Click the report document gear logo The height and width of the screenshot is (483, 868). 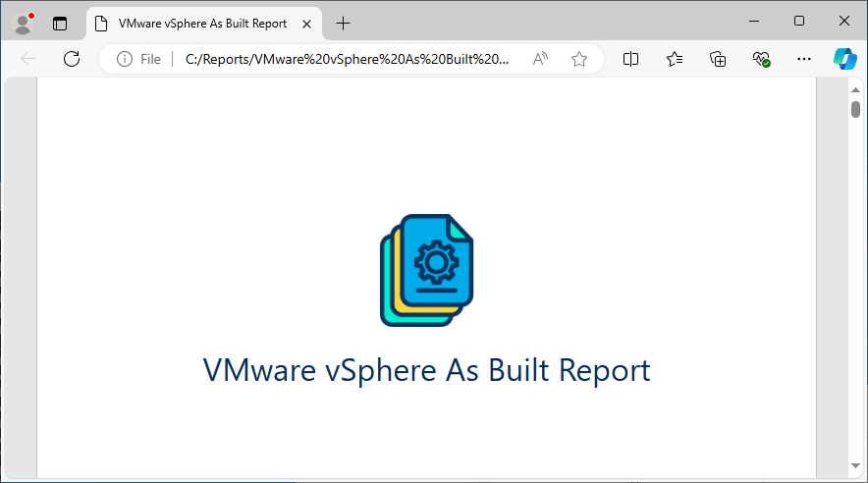point(427,270)
